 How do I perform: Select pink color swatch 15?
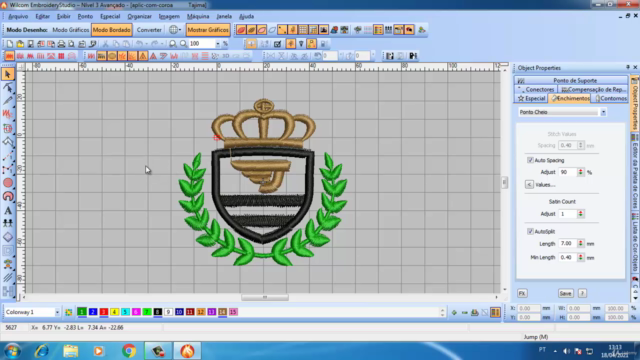tap(233, 312)
